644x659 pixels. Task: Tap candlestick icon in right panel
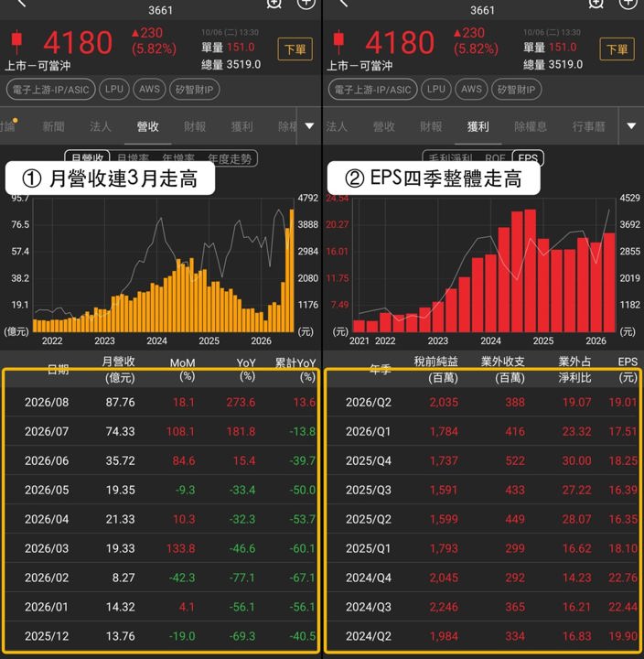click(338, 41)
